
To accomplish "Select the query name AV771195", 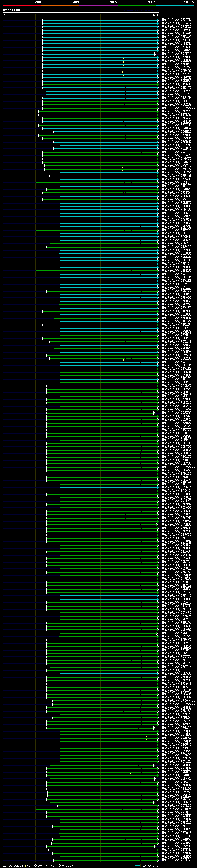I will coord(11,10).
